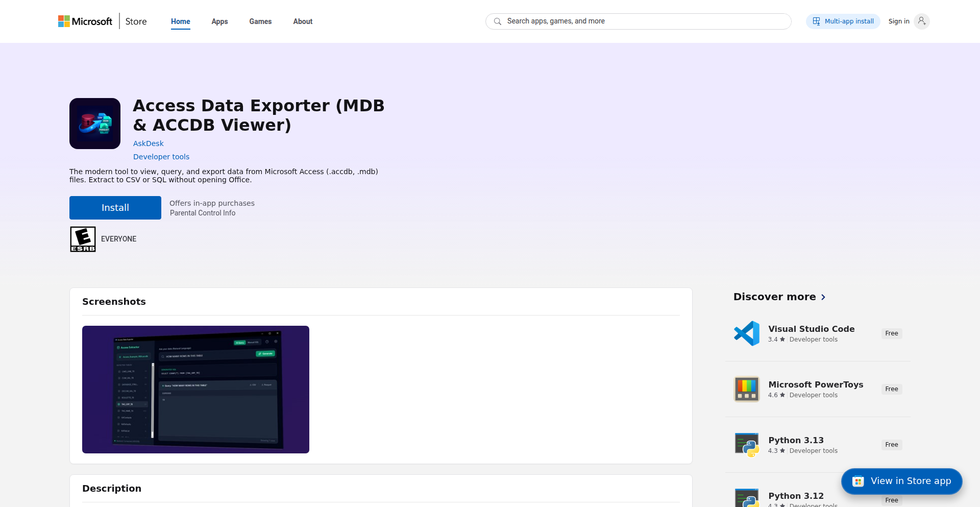Click the Multi-app install icon

tap(817, 21)
